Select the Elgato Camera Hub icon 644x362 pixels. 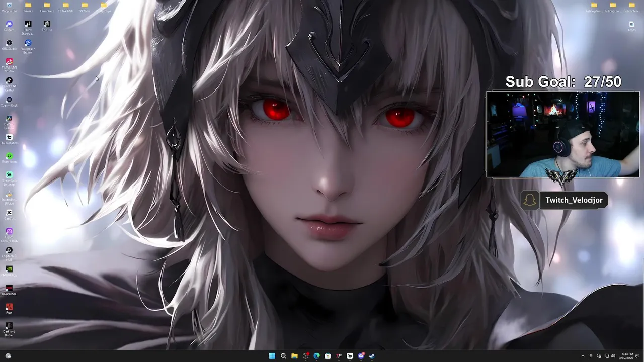pyautogui.click(x=9, y=235)
